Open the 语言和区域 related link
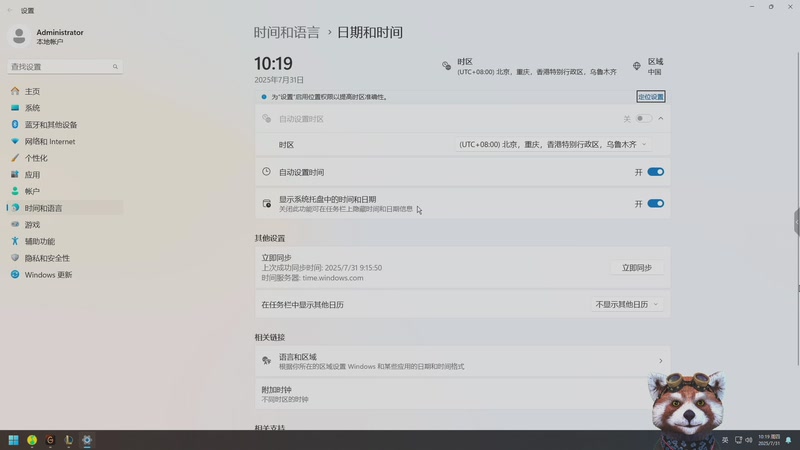The width and height of the screenshot is (800, 450). 462,361
